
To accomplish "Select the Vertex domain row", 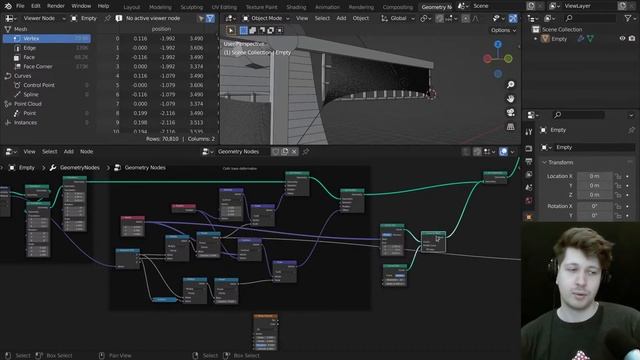I will [x=47, y=38].
